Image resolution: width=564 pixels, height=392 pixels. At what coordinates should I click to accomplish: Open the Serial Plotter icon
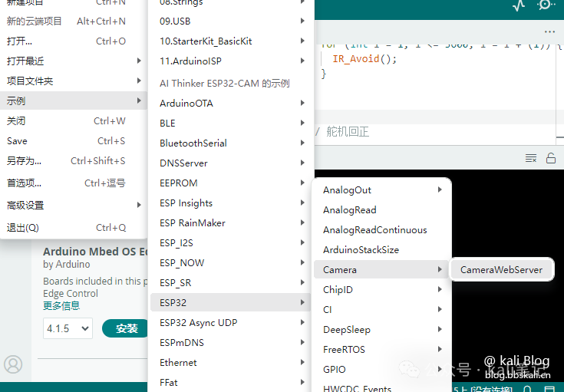click(518, 5)
